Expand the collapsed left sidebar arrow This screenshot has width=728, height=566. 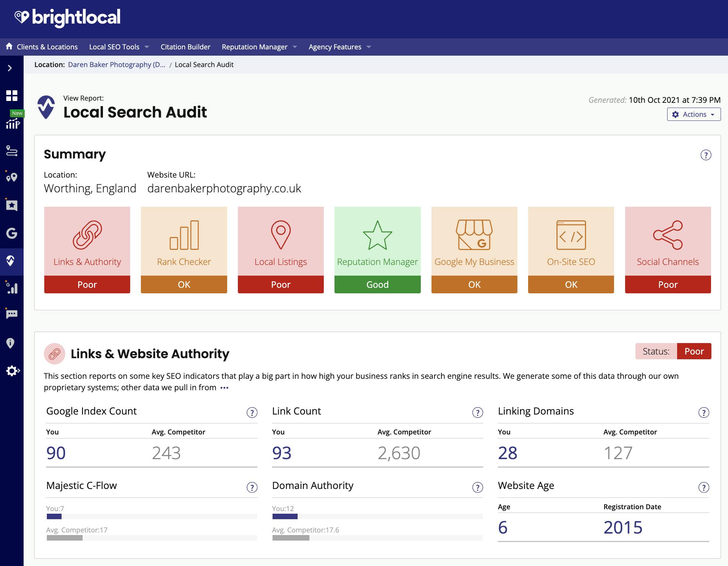click(x=9, y=67)
